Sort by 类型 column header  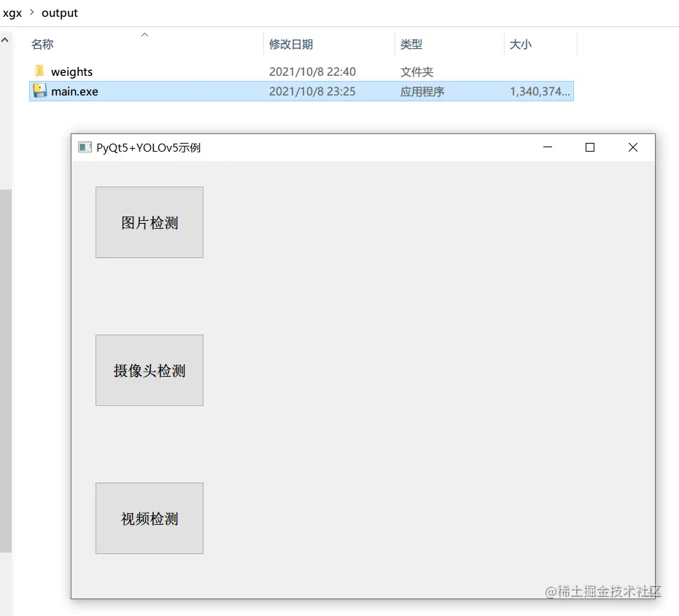pyautogui.click(x=411, y=44)
